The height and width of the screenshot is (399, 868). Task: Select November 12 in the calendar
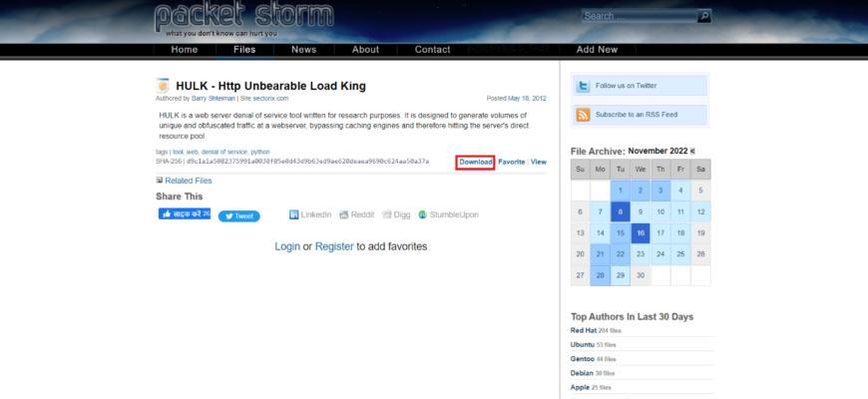pyautogui.click(x=700, y=211)
